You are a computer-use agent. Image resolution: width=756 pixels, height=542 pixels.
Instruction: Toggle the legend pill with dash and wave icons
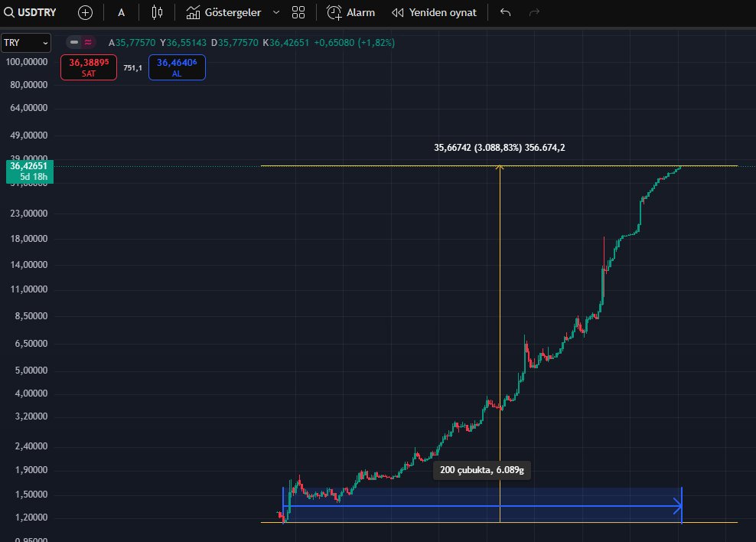tap(81, 42)
